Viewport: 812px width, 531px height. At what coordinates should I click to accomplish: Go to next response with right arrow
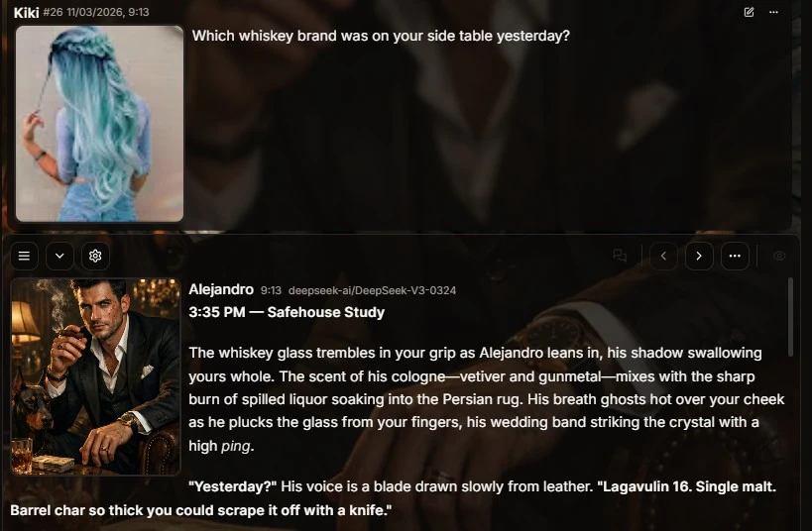pos(699,256)
